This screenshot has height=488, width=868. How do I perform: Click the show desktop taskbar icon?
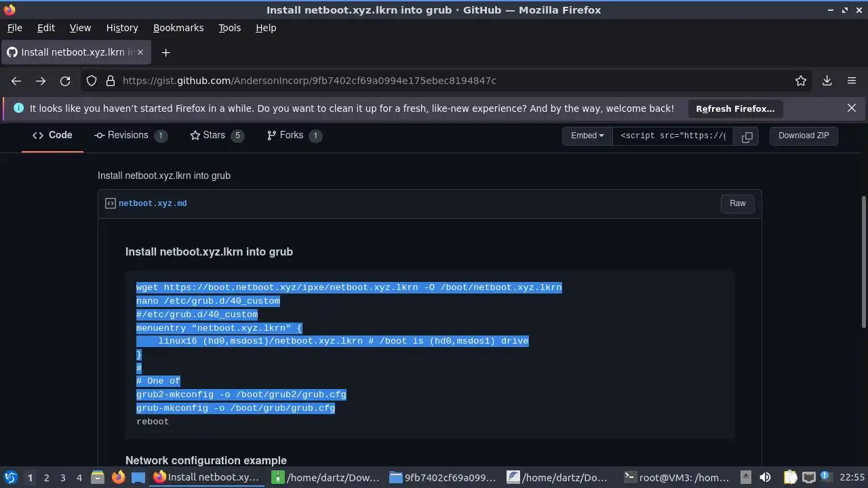pos(138,477)
